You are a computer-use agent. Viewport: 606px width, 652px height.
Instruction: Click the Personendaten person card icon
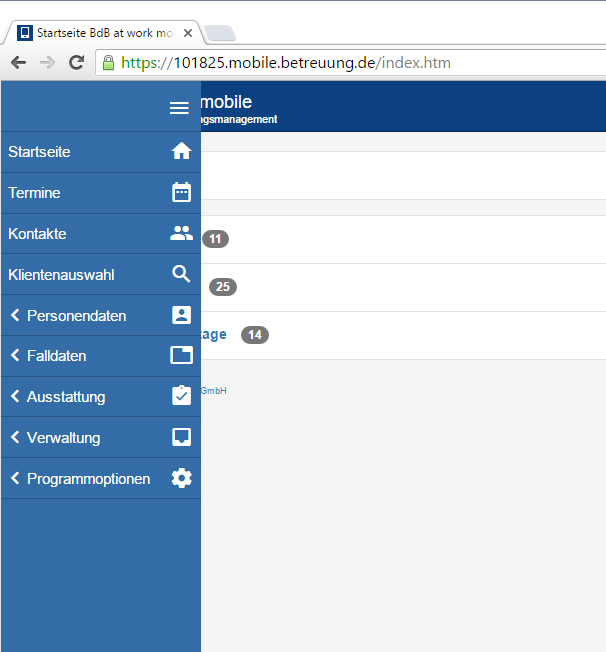[181, 315]
